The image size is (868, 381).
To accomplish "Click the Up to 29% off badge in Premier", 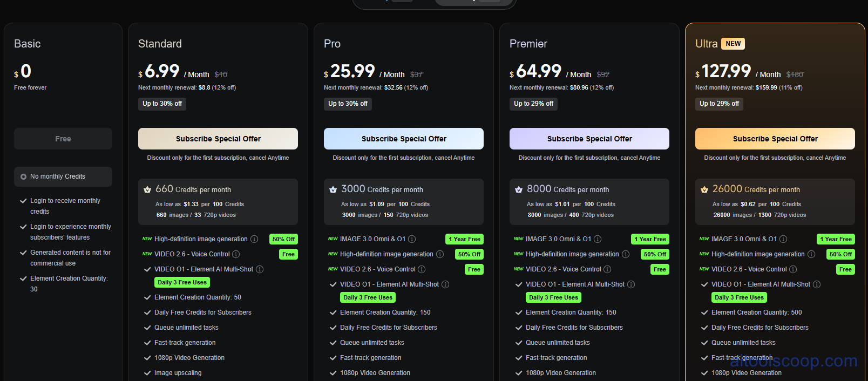I will click(x=533, y=104).
